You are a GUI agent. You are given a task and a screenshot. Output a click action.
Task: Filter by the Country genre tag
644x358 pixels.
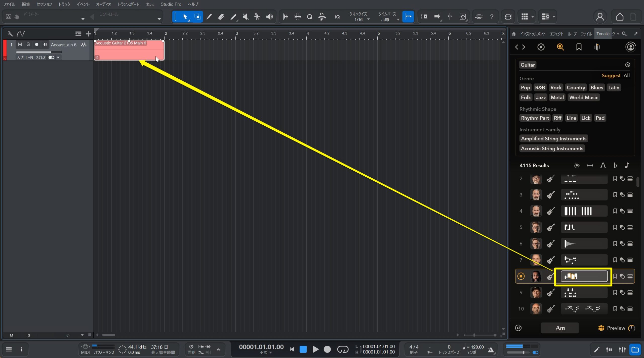(x=576, y=88)
